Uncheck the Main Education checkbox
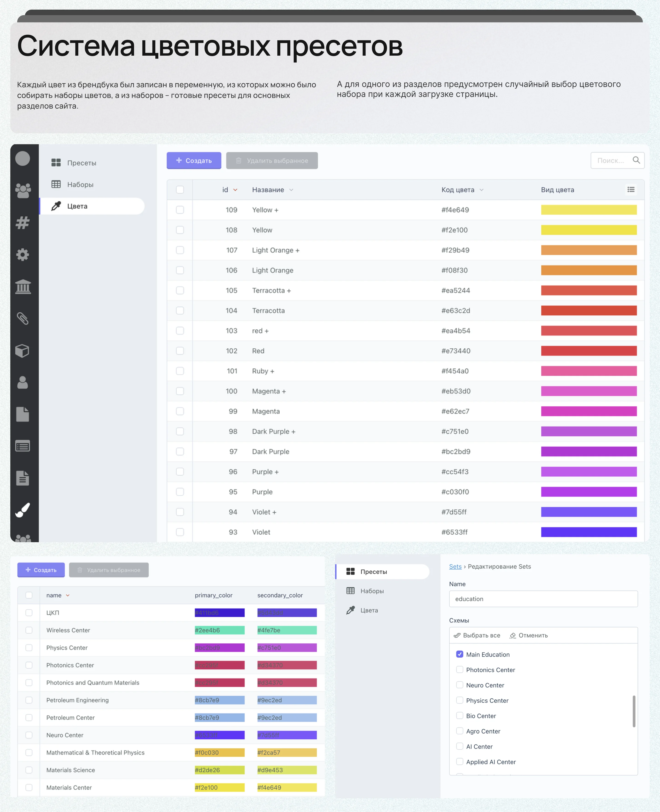660x812 pixels. tap(460, 654)
